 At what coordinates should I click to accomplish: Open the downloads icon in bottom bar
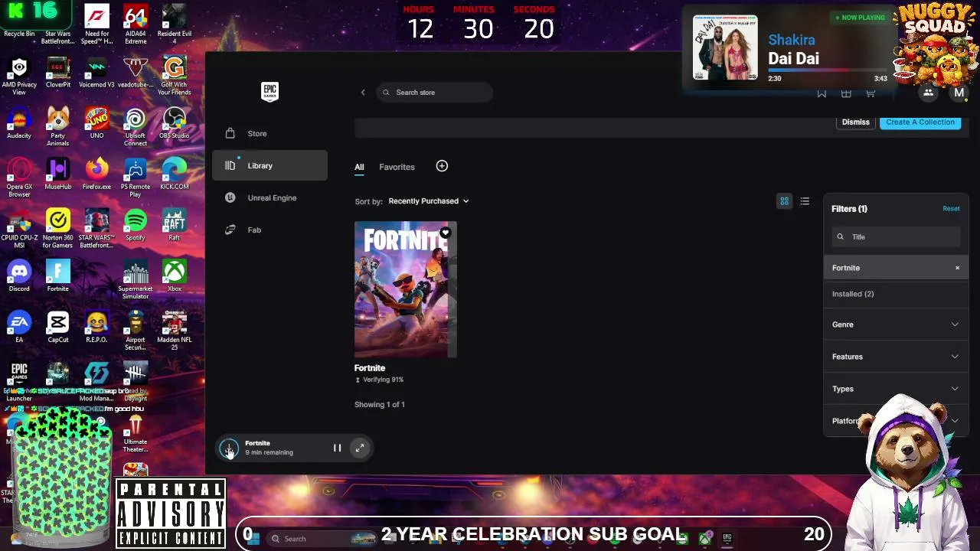click(x=228, y=448)
